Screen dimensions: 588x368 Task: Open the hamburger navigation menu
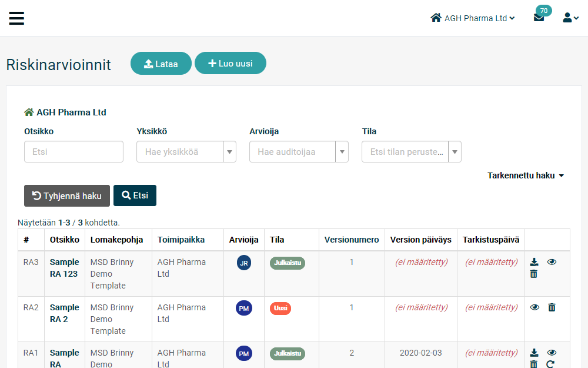(x=16, y=18)
